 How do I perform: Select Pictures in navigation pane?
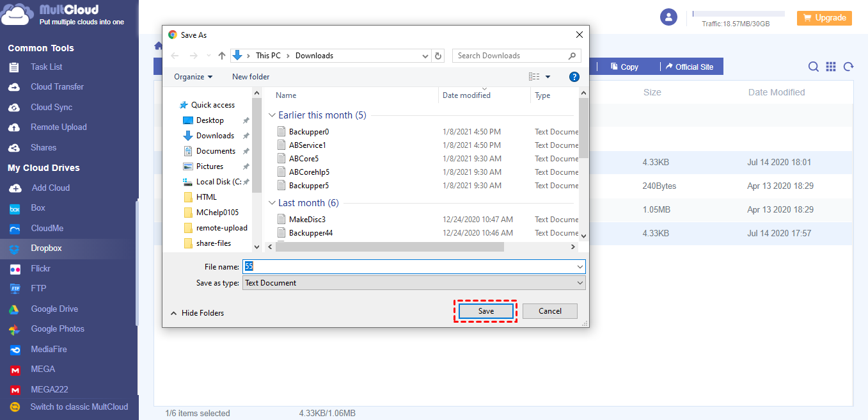coord(210,166)
